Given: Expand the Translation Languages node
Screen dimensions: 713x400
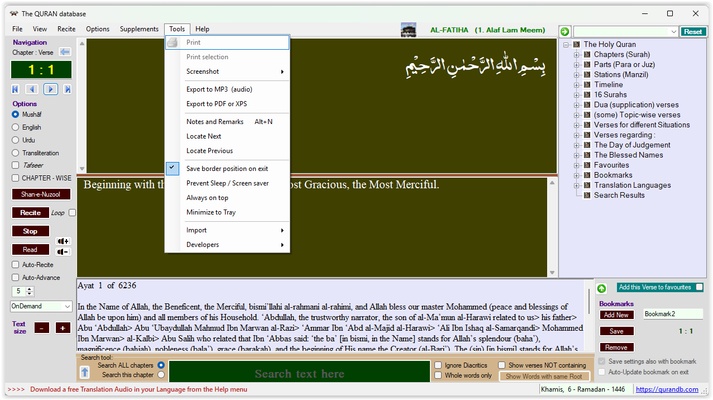Looking at the screenshot, I should point(576,185).
